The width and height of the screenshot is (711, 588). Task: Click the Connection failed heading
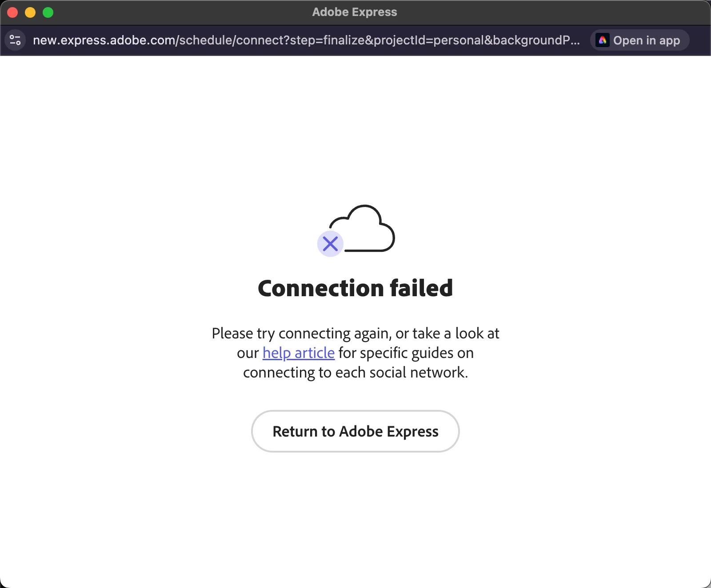(355, 288)
